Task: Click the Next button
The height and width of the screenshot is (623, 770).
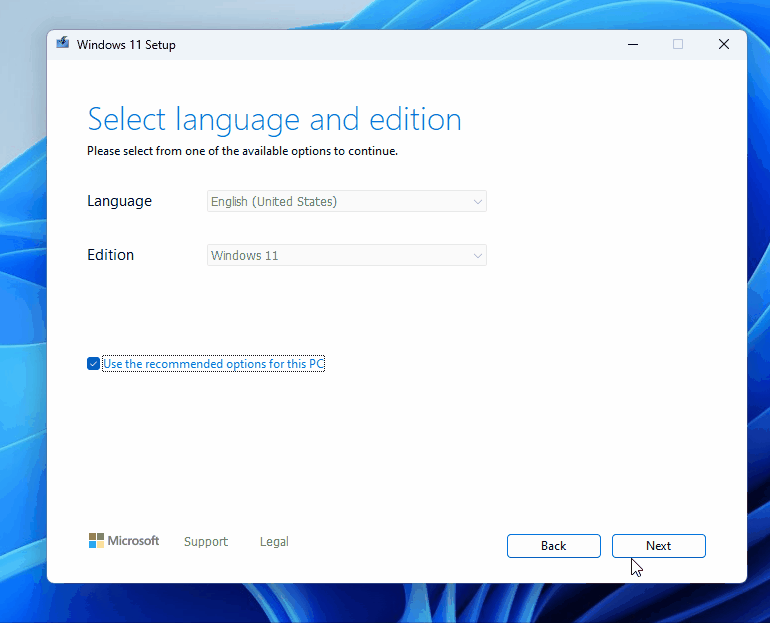Action: [659, 546]
